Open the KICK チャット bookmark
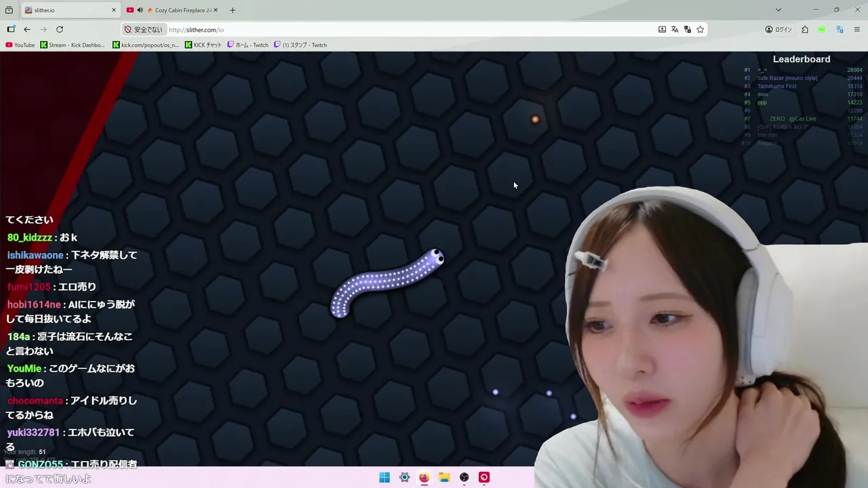Screen dimensions: 868x488 pyautogui.click(x=203, y=45)
